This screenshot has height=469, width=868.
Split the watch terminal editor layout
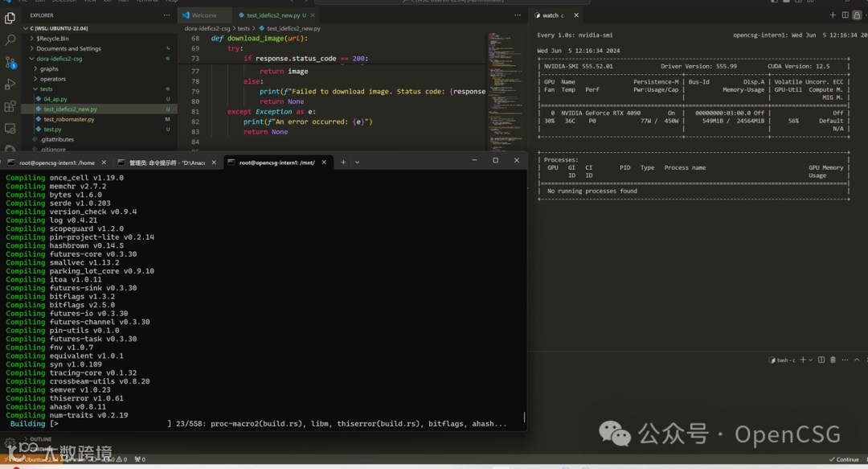point(845,15)
